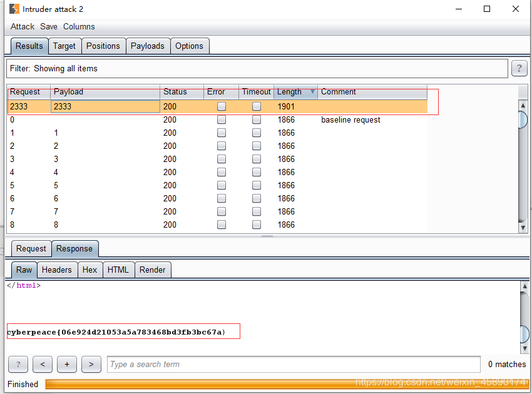Viewport: 532px width, 394px height.
Task: Switch to the Options tab
Action: tap(189, 46)
